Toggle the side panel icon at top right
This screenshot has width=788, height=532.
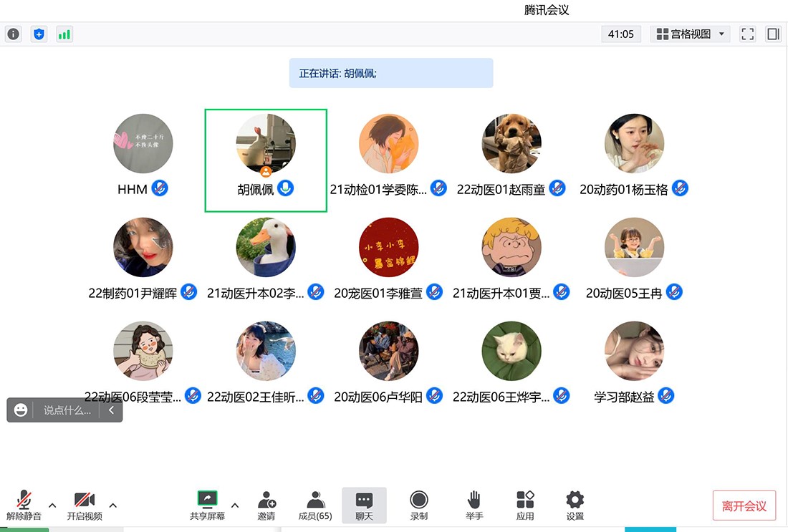click(x=773, y=34)
